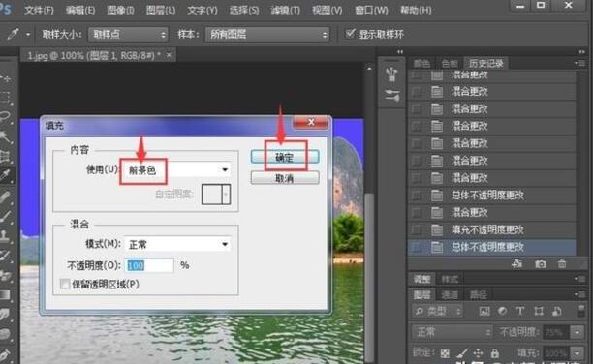Close the 填充 dialog with X
This screenshot has width=593, height=364.
[311, 122]
